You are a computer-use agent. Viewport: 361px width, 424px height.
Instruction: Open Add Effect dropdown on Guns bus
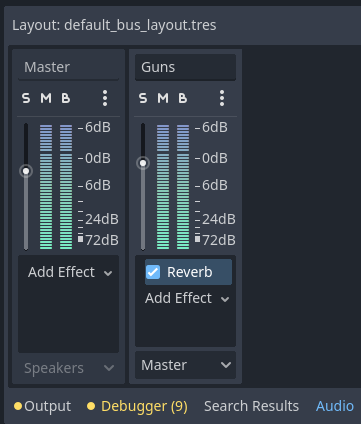186,298
